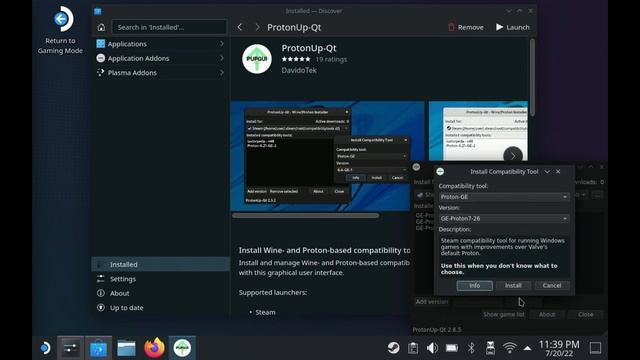Open the Wi-Fi network tray icon
Image resolution: width=640 pixels, height=360 pixels.
tap(509, 348)
